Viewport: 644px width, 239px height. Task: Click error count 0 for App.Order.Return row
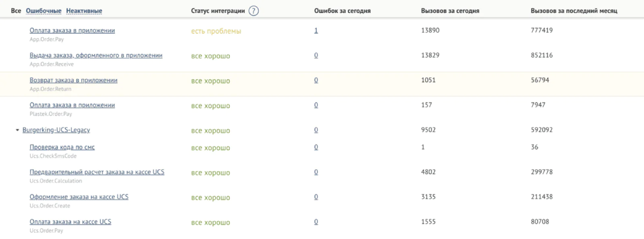pos(316,80)
